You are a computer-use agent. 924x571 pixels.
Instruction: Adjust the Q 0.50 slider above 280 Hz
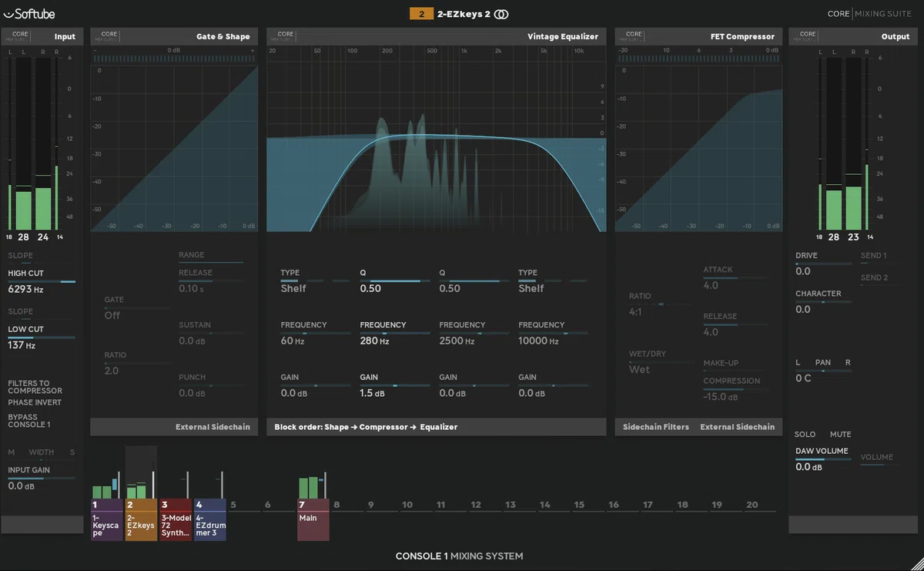coord(395,281)
